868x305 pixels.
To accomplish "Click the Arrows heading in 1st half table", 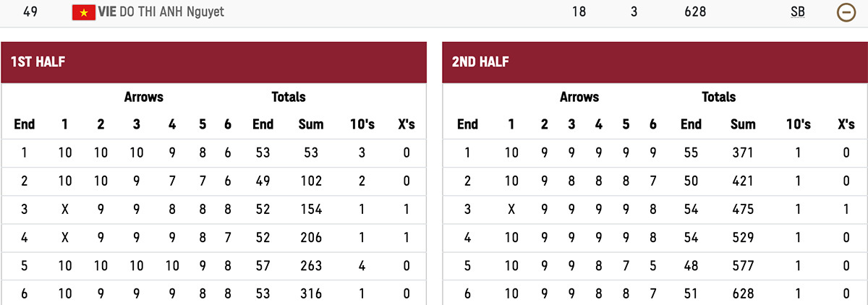I will (x=143, y=97).
